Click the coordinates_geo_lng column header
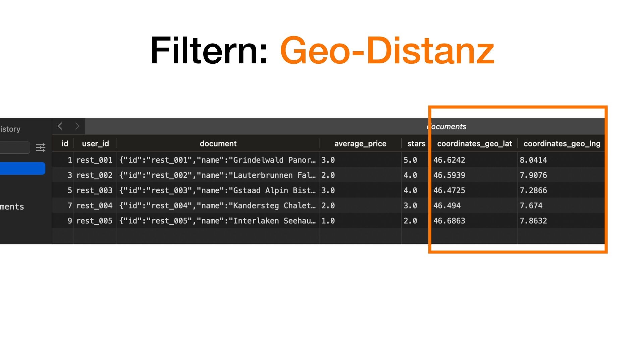The width and height of the screenshot is (644, 362). [x=561, y=144]
